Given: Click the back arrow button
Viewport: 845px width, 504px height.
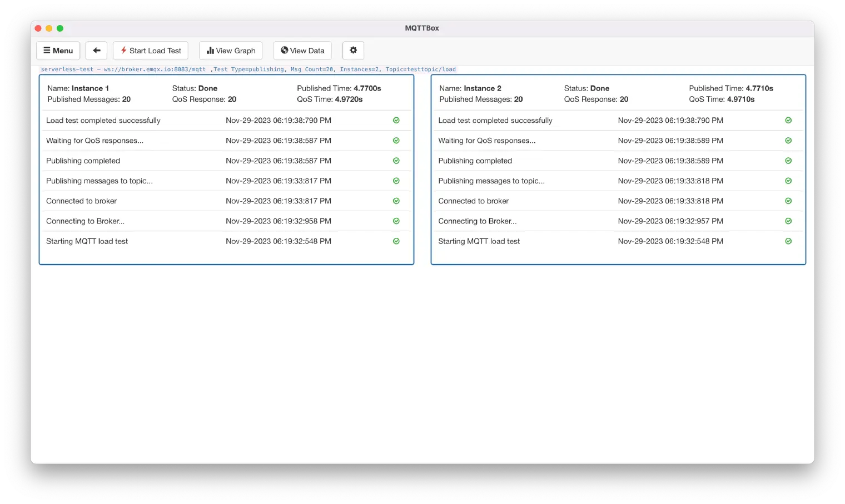Looking at the screenshot, I should pos(97,51).
